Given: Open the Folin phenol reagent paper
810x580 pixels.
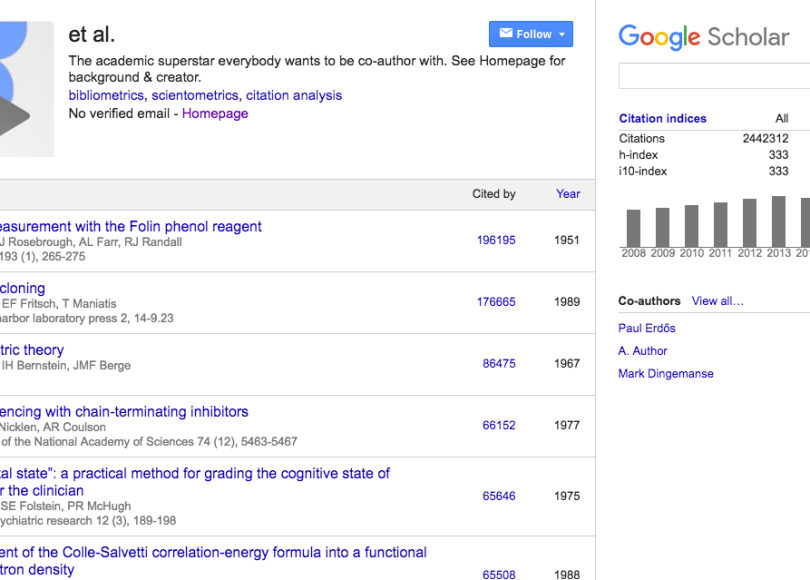Looking at the screenshot, I should [130, 226].
